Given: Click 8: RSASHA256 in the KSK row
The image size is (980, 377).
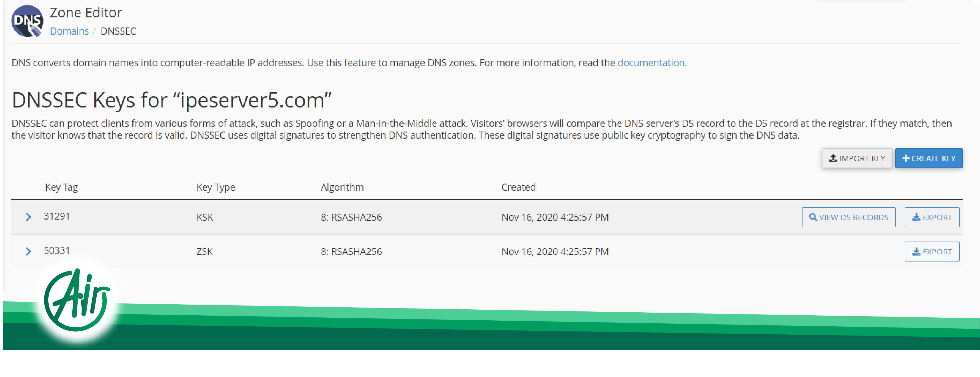Looking at the screenshot, I should click(351, 217).
